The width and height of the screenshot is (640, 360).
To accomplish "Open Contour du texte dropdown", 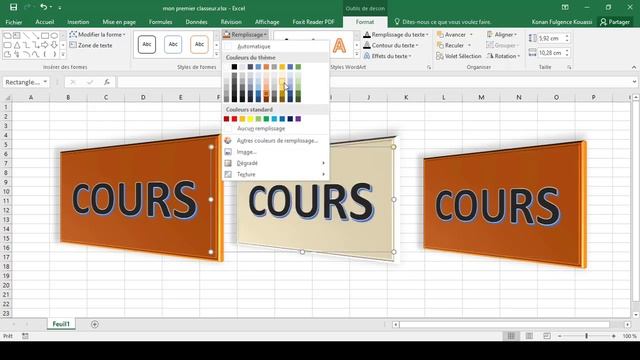I will point(391,45).
